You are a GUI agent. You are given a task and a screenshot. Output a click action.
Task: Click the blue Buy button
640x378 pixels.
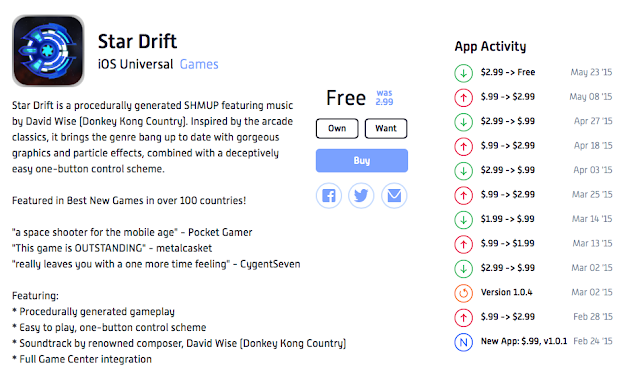tap(362, 160)
